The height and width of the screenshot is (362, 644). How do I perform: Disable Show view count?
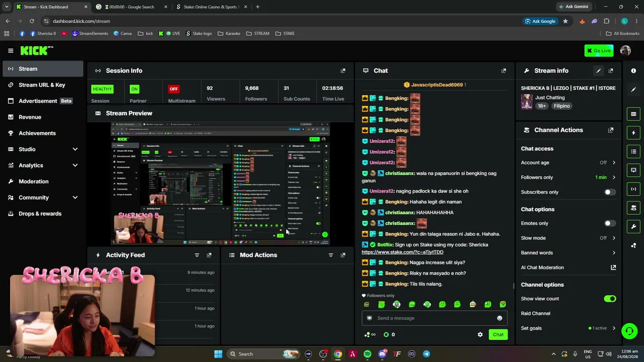click(x=610, y=299)
